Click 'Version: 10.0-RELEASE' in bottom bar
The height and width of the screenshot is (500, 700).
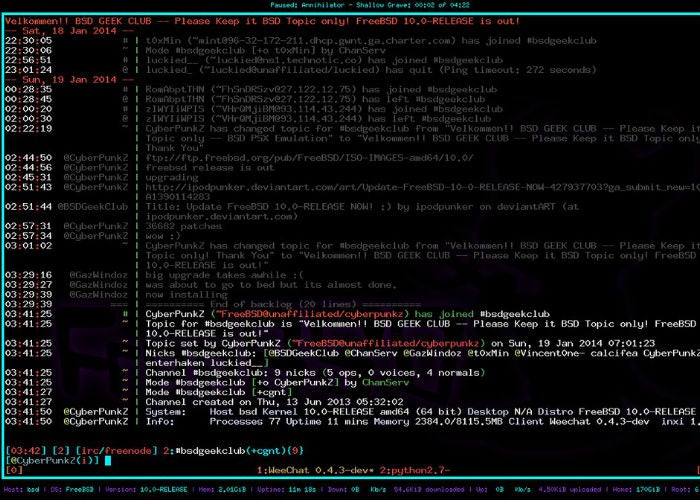[x=146, y=490]
